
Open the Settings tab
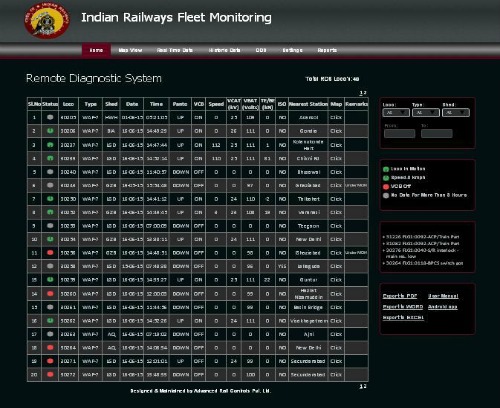coord(292,50)
